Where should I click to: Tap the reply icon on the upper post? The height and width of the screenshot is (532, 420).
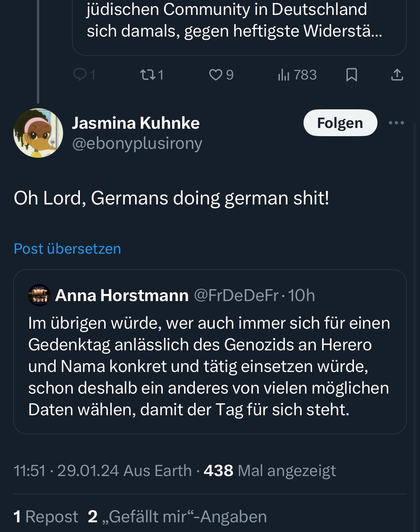[80, 75]
